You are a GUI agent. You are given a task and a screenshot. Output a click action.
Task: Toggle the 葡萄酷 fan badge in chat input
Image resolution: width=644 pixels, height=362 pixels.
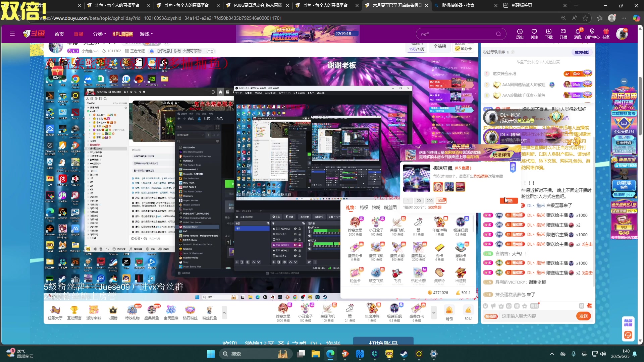tap(491, 316)
